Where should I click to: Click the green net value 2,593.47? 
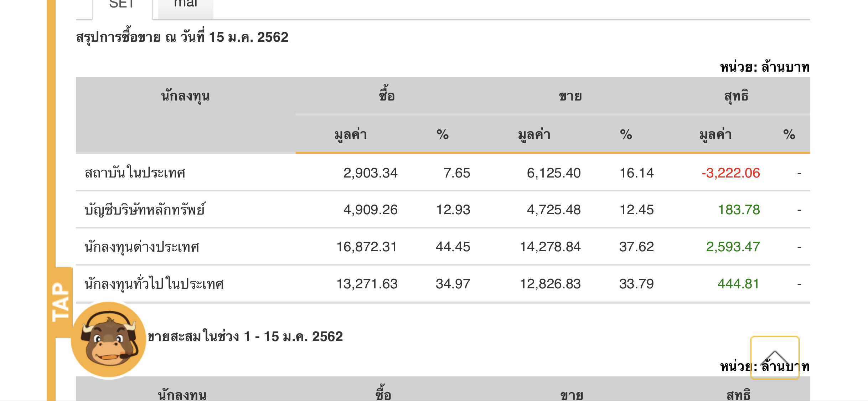(x=733, y=247)
